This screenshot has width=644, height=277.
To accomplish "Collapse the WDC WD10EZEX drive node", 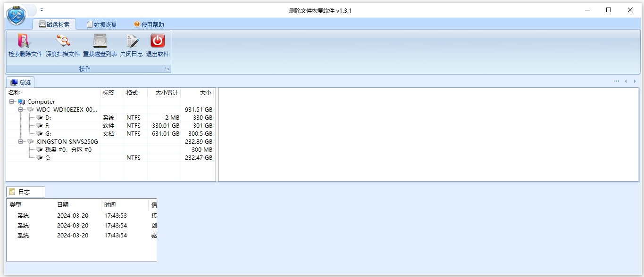I will pos(21,109).
